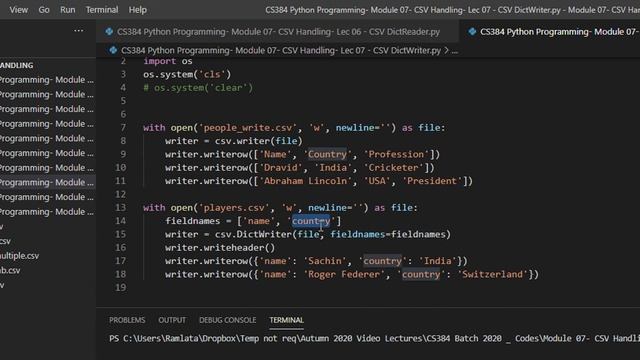
Task: Open Explorer more actions ellipsis
Action: (x=79, y=31)
